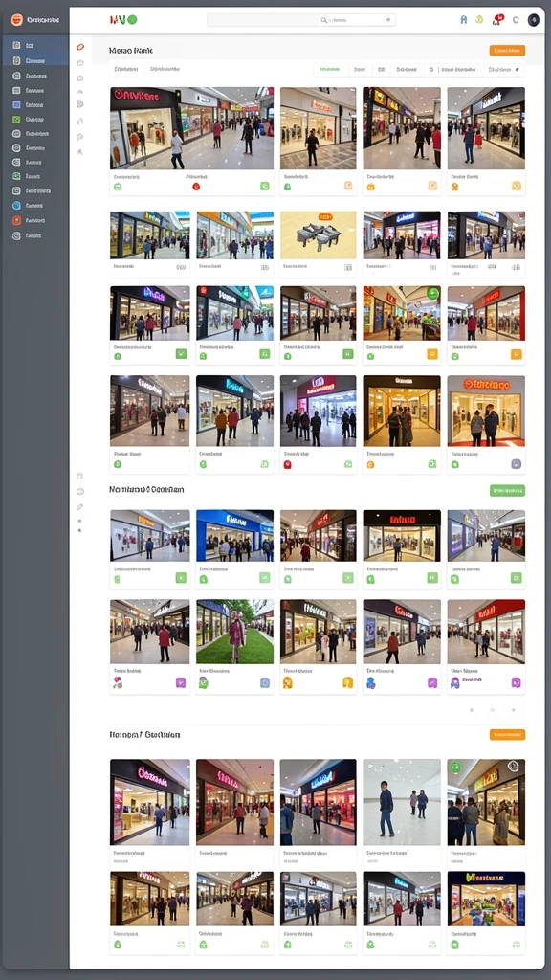Screen dimensions: 551x980
Task: Click the green check badge on fourth third-row thumbnail
Action: coord(432,293)
